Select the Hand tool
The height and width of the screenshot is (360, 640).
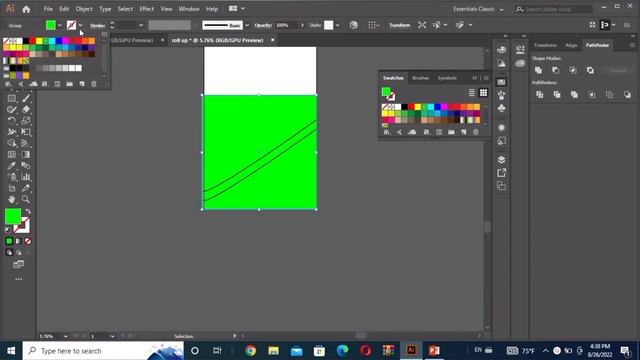[x=12, y=199]
